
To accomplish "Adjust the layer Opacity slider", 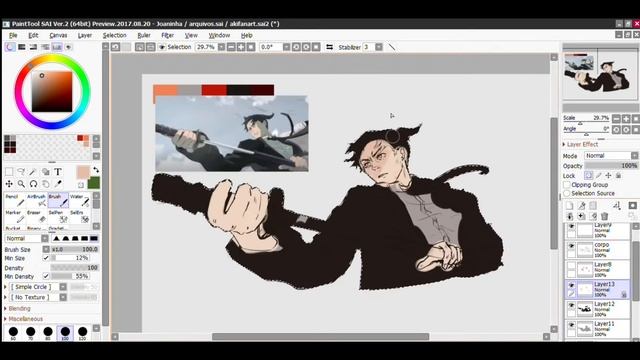I will [x=611, y=166].
